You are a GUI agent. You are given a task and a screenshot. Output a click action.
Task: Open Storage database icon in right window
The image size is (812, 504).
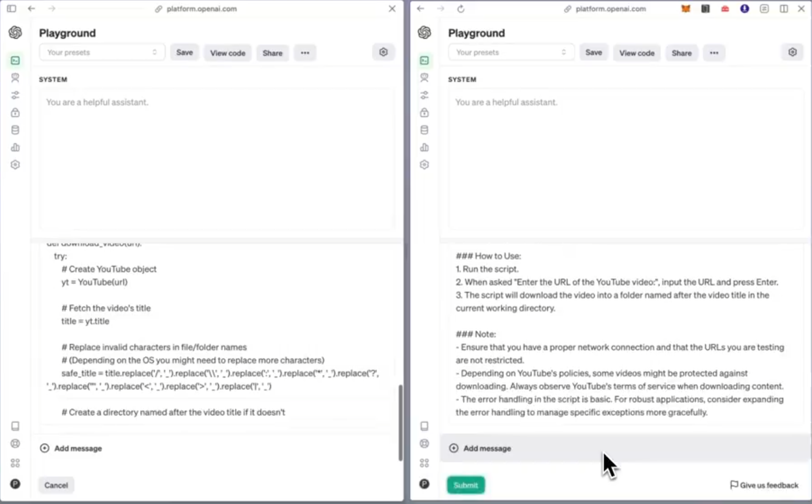pyautogui.click(x=425, y=130)
